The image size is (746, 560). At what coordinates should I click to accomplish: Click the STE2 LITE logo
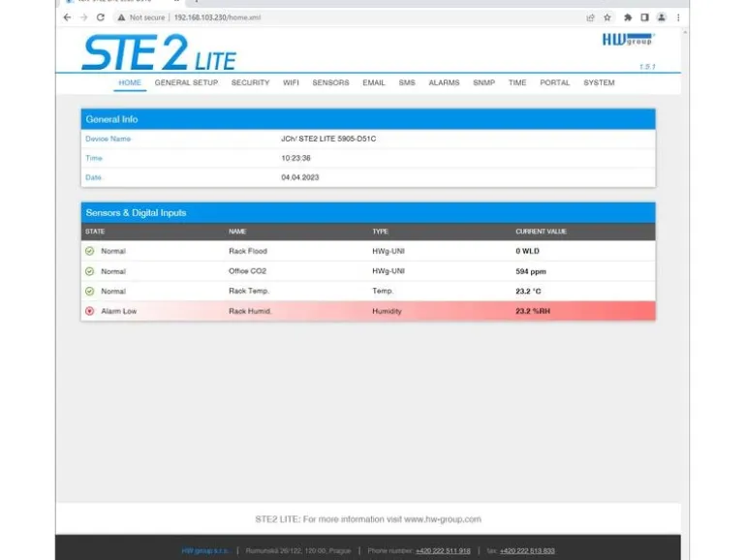(159, 52)
